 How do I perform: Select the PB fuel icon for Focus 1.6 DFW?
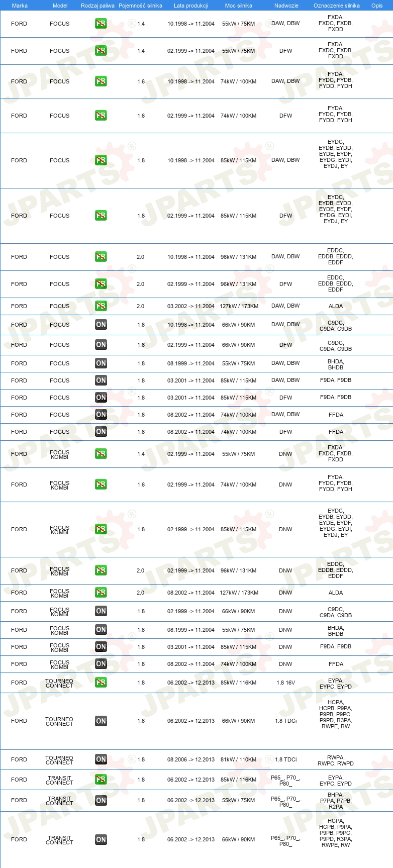point(101,116)
